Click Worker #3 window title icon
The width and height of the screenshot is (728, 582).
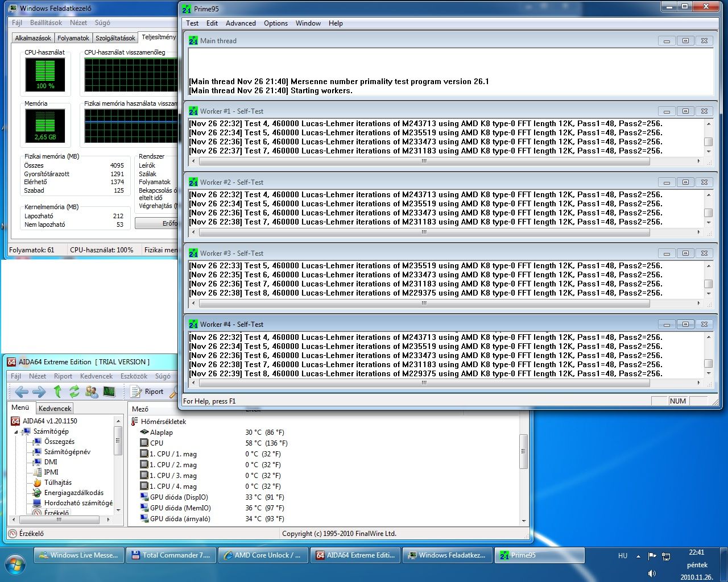click(193, 253)
